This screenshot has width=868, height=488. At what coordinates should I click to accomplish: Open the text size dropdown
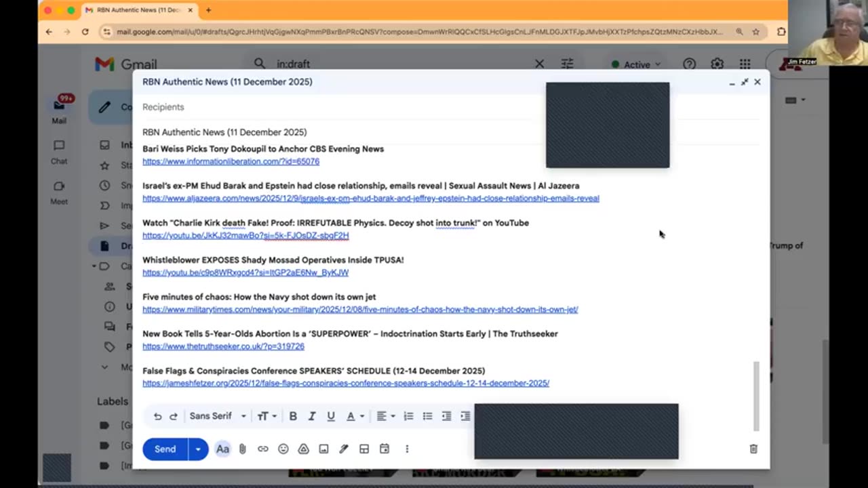pyautogui.click(x=267, y=416)
